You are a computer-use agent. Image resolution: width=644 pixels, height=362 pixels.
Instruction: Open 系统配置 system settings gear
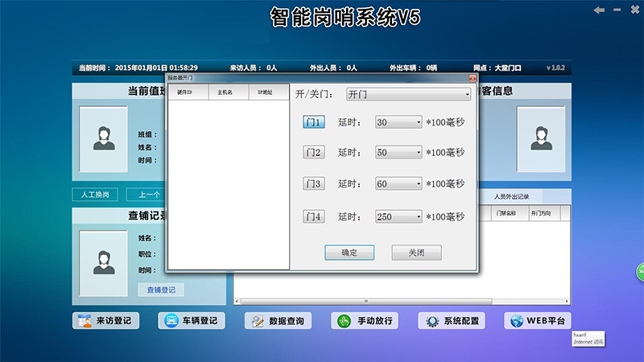coord(431,321)
